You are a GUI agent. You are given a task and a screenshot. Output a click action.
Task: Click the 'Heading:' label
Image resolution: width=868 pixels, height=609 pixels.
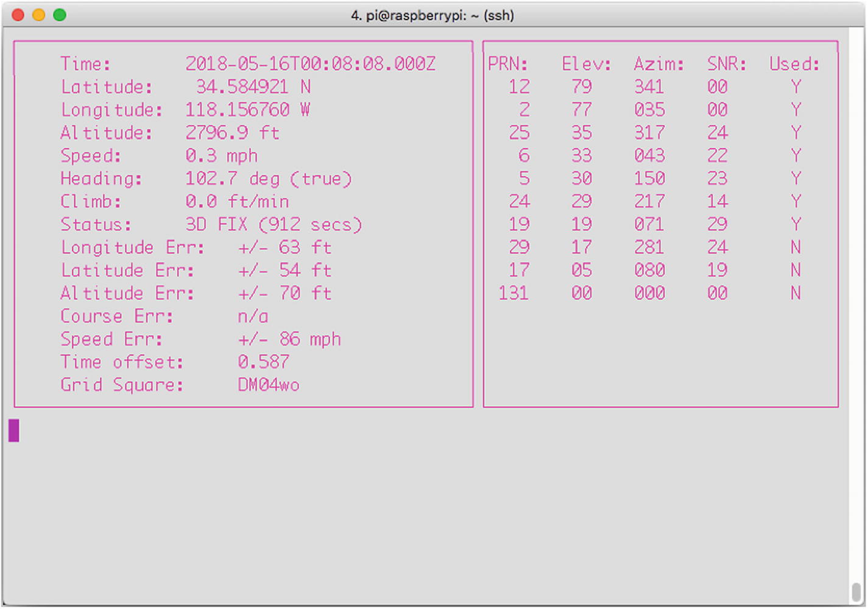pos(102,179)
